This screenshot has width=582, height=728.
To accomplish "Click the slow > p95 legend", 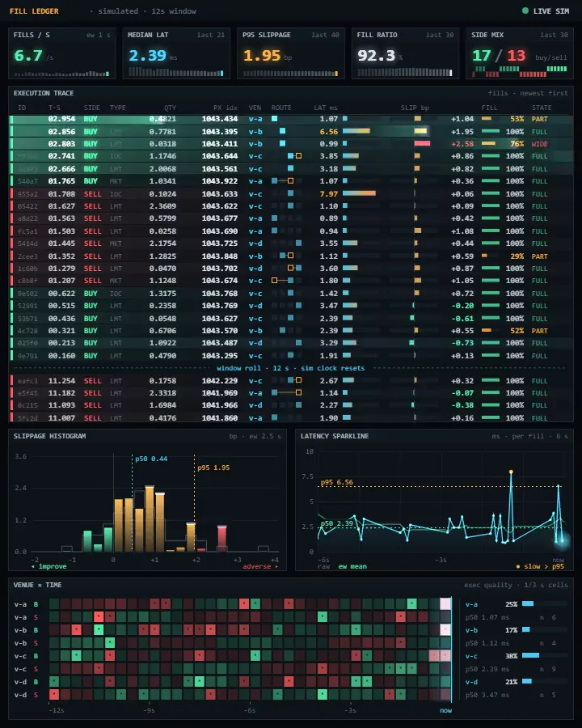I will [540, 566].
